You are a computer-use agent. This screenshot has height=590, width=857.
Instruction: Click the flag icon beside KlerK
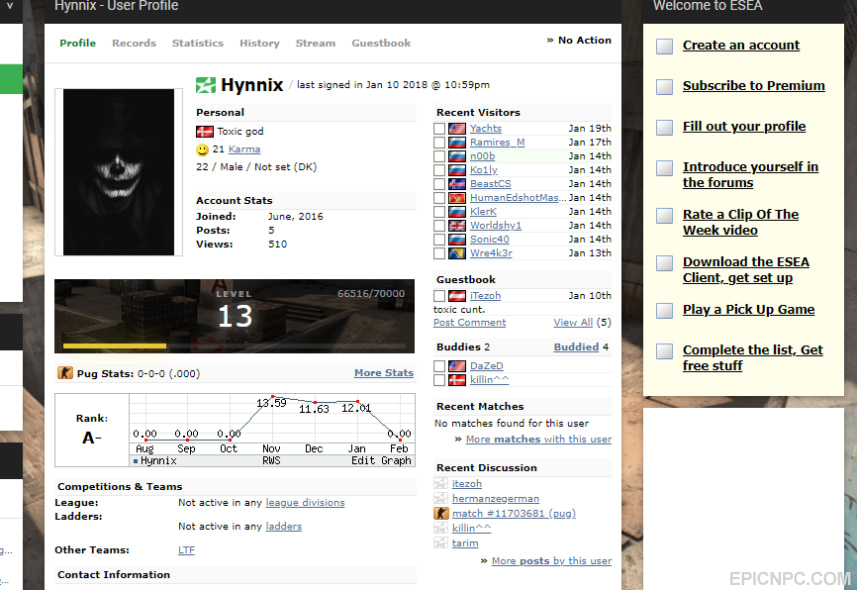[x=457, y=212]
